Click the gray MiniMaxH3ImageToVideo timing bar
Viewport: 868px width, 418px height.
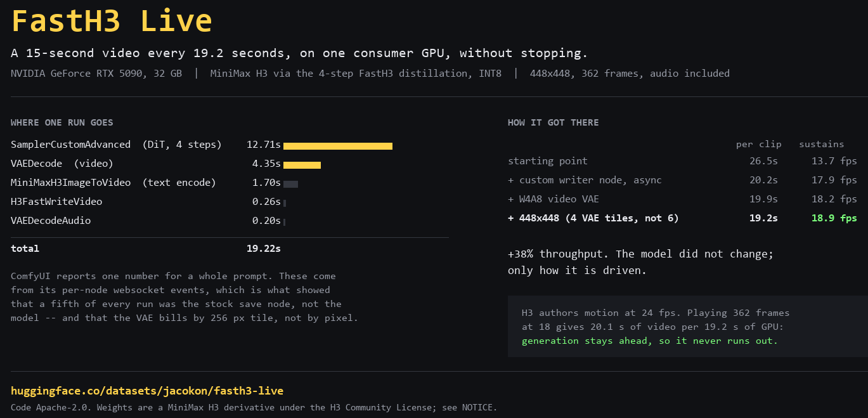[x=290, y=184]
